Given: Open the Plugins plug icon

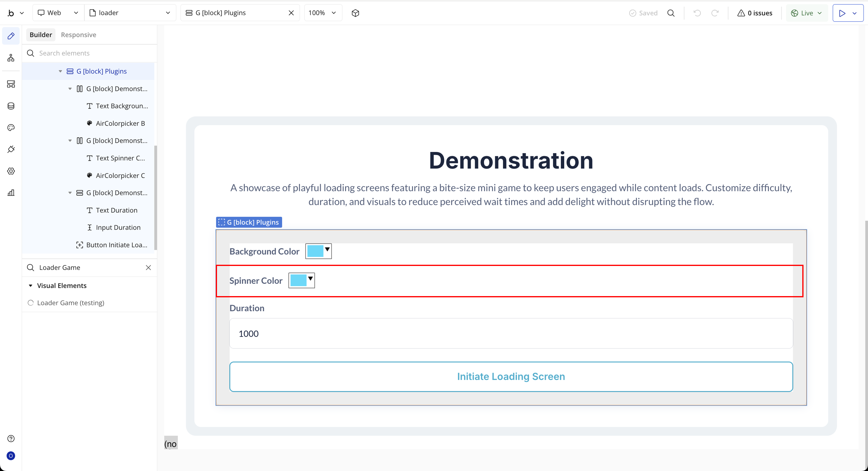Looking at the screenshot, I should click(11, 149).
